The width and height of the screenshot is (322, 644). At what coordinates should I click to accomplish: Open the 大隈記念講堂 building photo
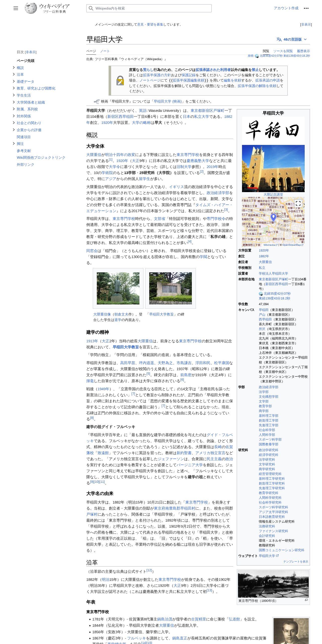(273, 169)
